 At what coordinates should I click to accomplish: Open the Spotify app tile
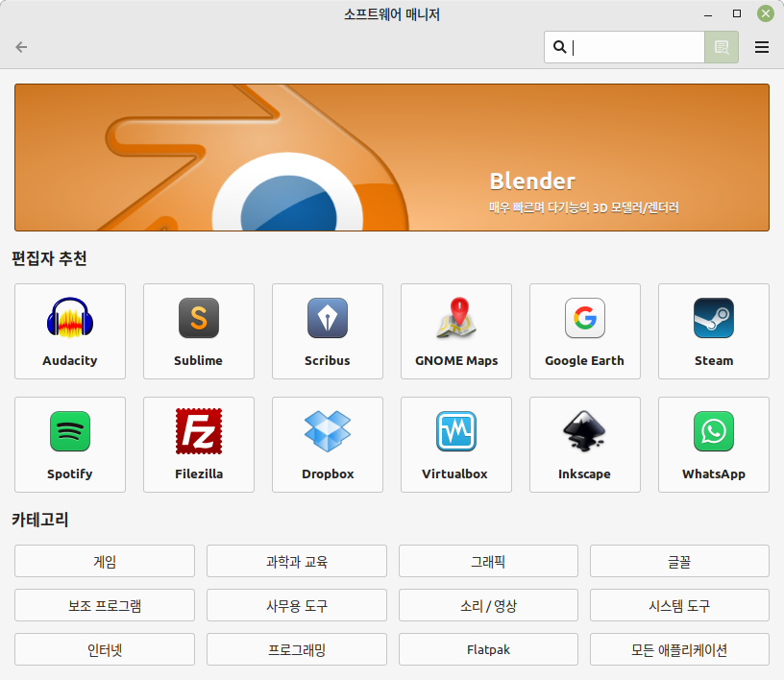click(70, 445)
